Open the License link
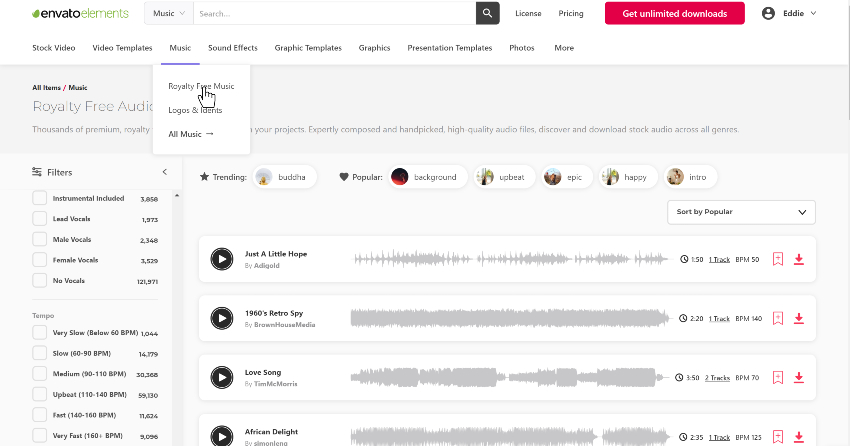The width and height of the screenshot is (850, 446). (528, 14)
